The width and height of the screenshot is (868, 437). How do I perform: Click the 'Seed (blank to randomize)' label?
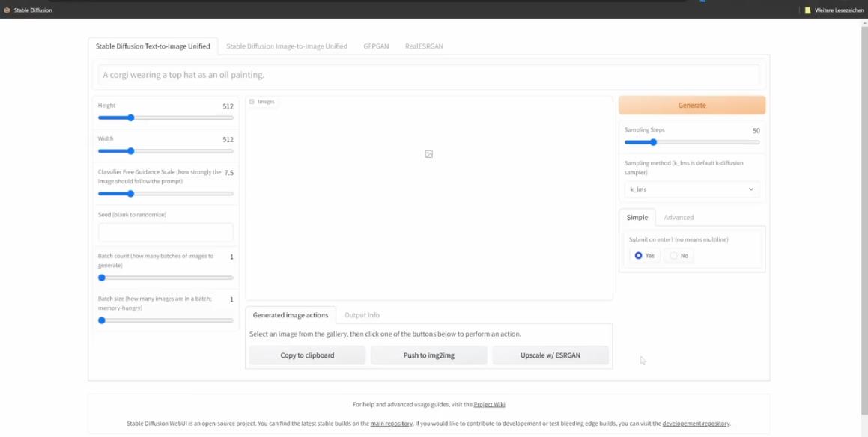[132, 215]
